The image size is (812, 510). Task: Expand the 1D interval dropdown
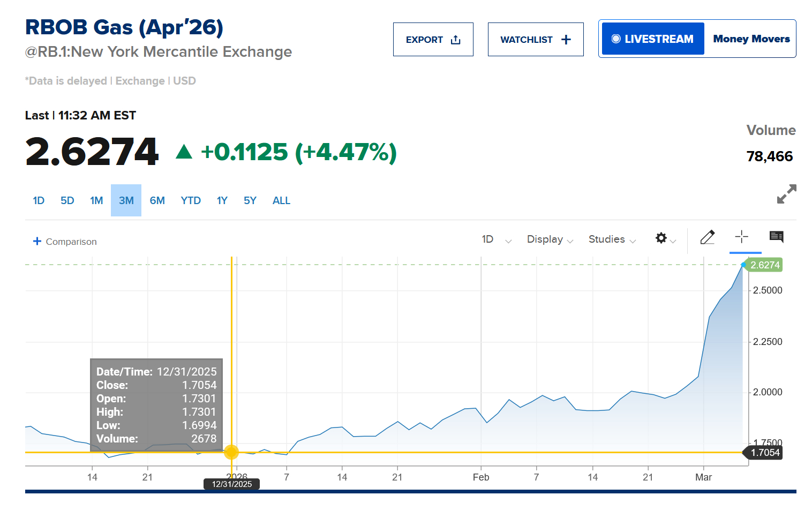496,239
